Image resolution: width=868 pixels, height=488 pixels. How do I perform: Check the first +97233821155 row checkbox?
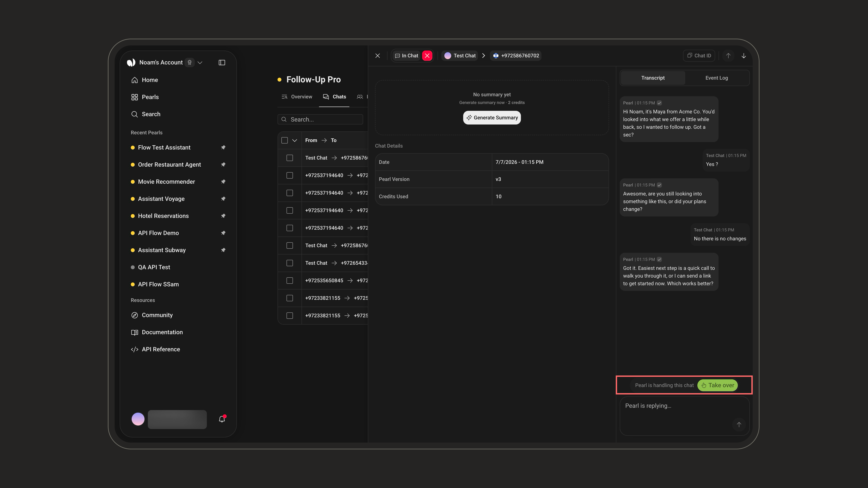point(289,298)
